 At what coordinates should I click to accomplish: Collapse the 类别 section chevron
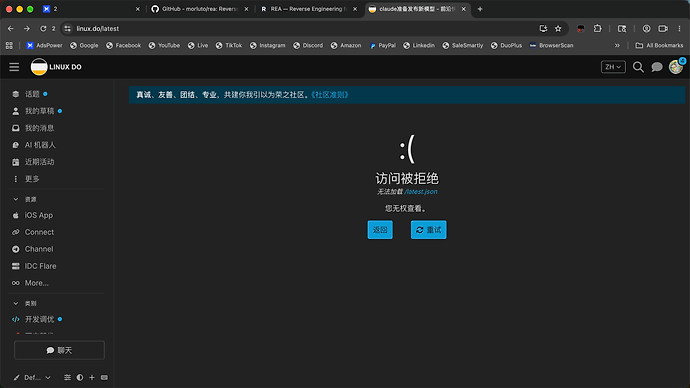(16, 304)
